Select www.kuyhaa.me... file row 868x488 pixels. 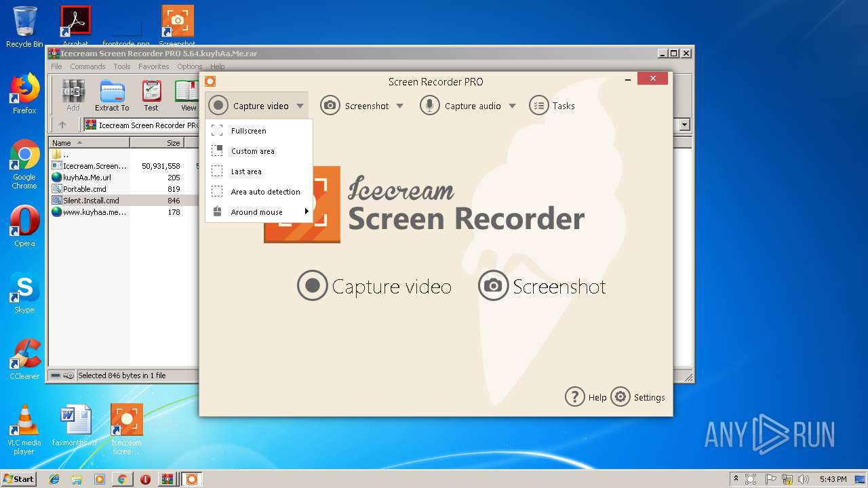123,212
